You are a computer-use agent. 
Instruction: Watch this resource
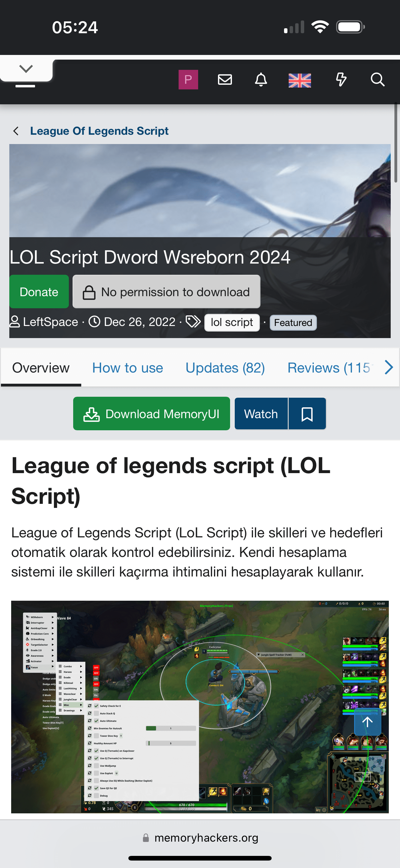point(261,414)
